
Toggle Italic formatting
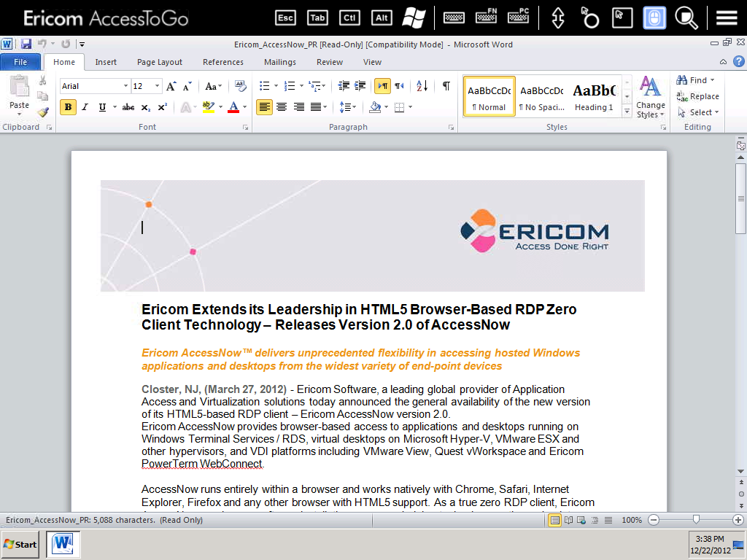click(85, 107)
